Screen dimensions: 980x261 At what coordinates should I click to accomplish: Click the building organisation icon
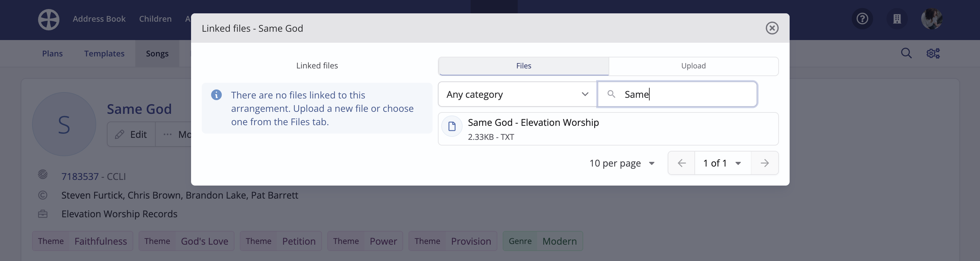coord(897,19)
